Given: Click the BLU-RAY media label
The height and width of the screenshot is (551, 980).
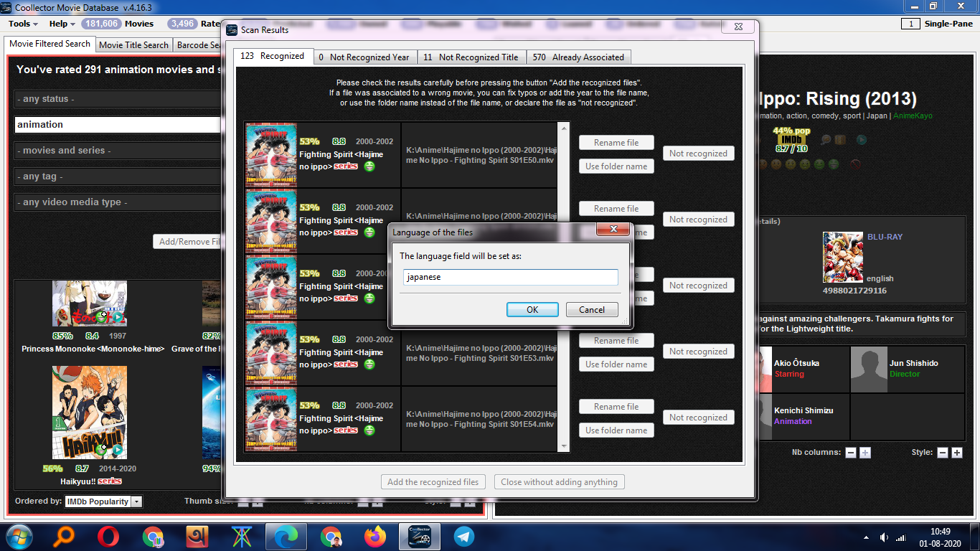Looking at the screenshot, I should tap(885, 237).
